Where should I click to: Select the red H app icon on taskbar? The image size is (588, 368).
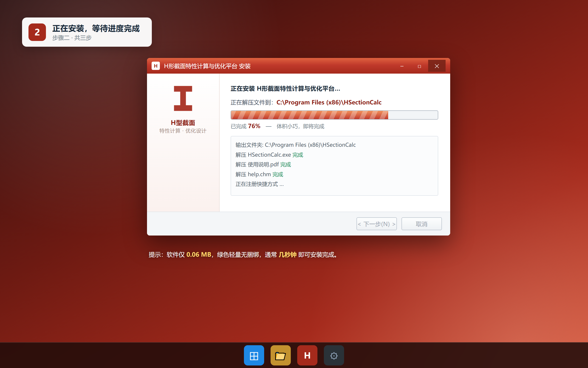307,355
